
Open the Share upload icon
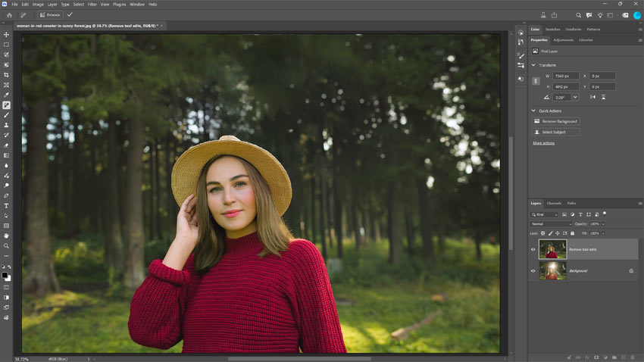click(x=554, y=15)
